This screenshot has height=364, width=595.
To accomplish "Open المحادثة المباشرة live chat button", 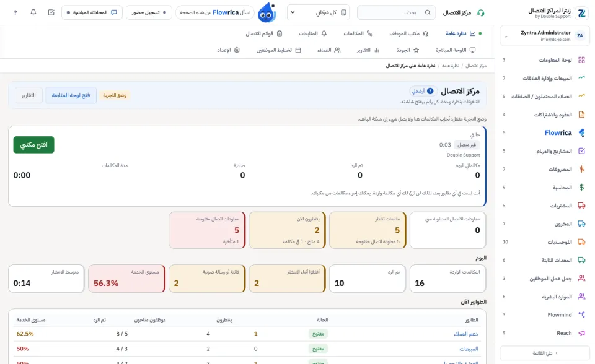I will (x=92, y=12).
